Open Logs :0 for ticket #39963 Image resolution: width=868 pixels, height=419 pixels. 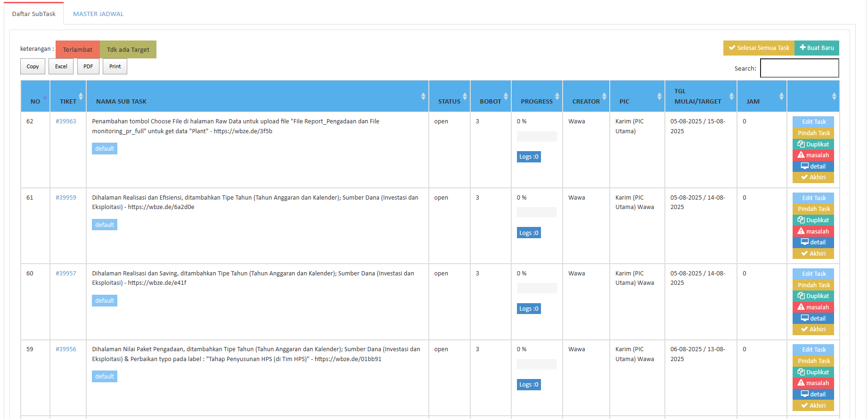(x=529, y=157)
